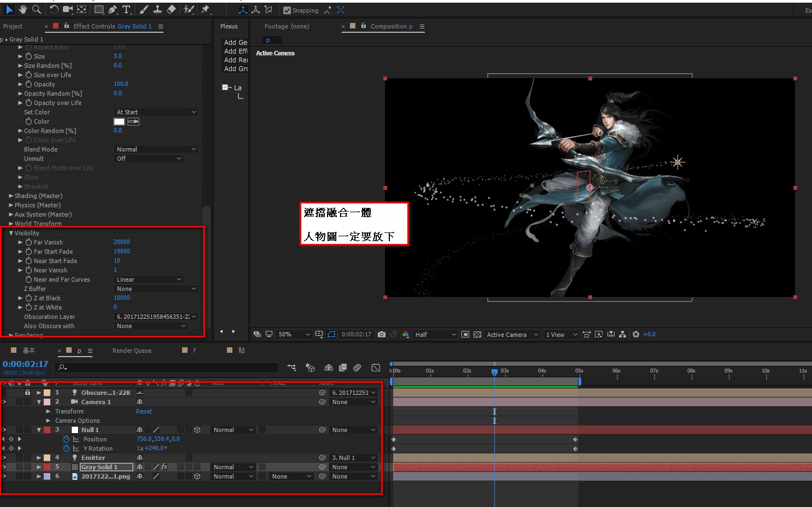Open the Half resolution dropdown
Viewport: 812px width, 507px height.
point(435,334)
